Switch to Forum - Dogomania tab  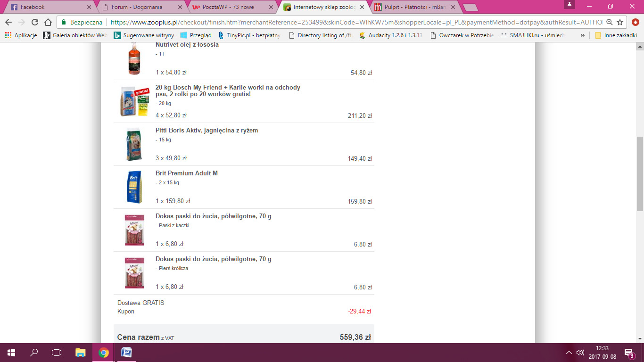tap(141, 7)
